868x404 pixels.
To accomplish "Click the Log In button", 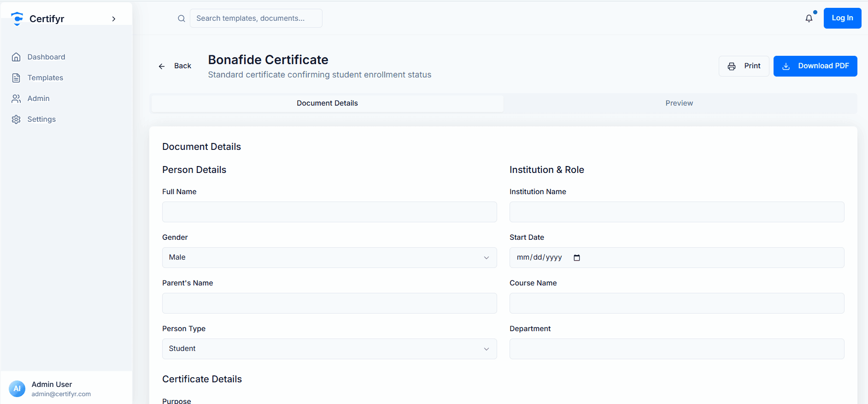I will point(842,18).
